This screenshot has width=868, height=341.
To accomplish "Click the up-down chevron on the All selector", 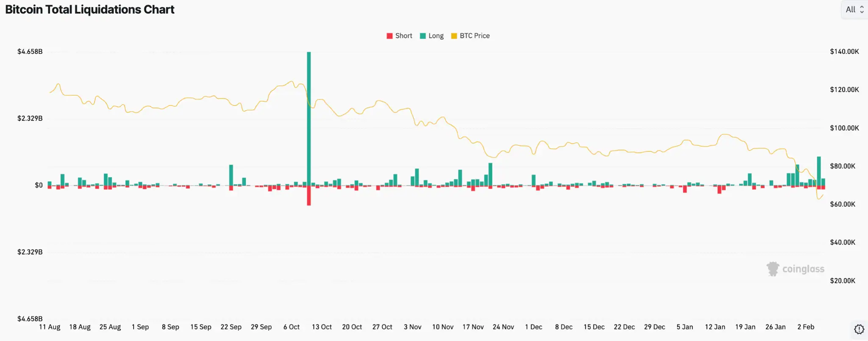I will (x=861, y=9).
